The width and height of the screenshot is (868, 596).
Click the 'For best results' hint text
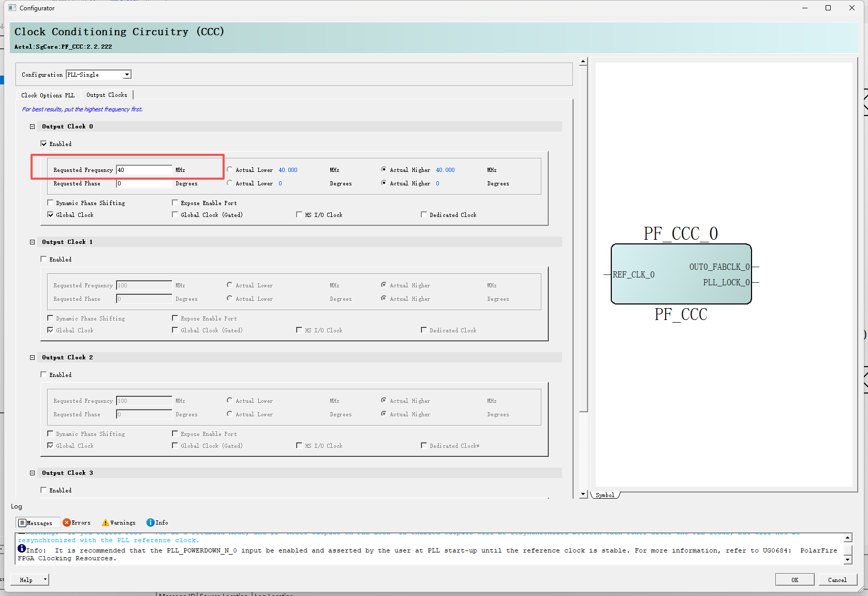pyautogui.click(x=82, y=109)
